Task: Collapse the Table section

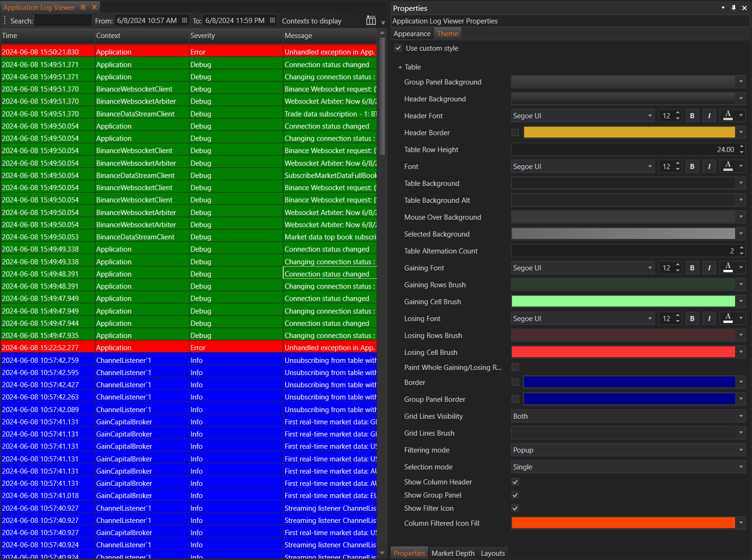Action: point(400,67)
